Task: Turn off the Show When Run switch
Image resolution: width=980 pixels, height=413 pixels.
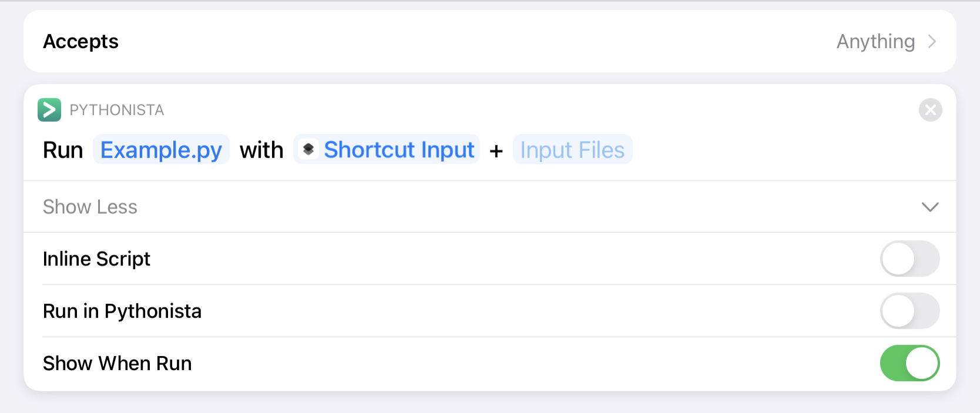Action: pos(909,363)
